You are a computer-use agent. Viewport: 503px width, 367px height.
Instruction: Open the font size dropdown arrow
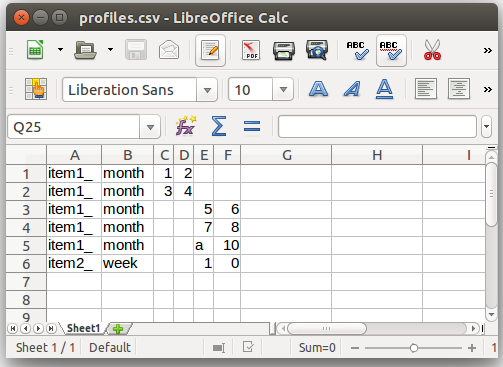coord(283,90)
